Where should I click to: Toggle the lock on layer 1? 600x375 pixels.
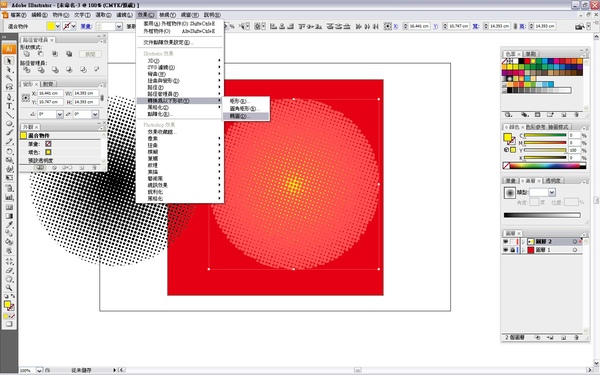coord(513,250)
